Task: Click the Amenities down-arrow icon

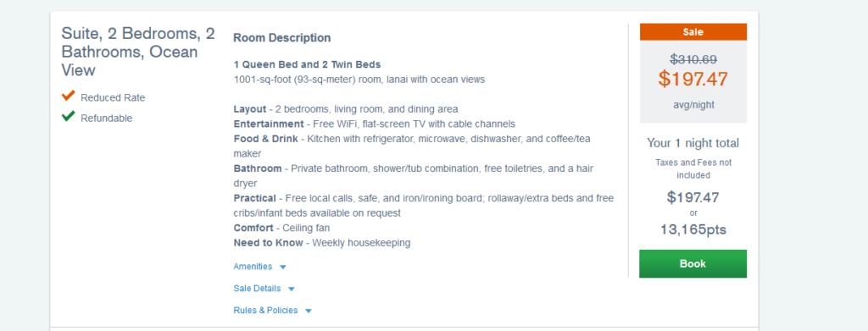Action: [x=283, y=267]
